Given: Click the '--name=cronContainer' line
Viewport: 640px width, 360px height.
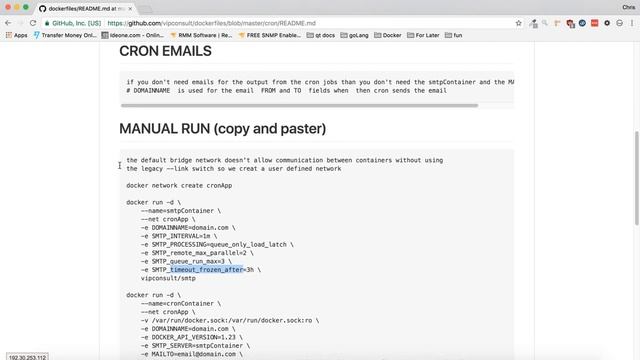Looking at the screenshot, I should pyautogui.click(x=180, y=304).
